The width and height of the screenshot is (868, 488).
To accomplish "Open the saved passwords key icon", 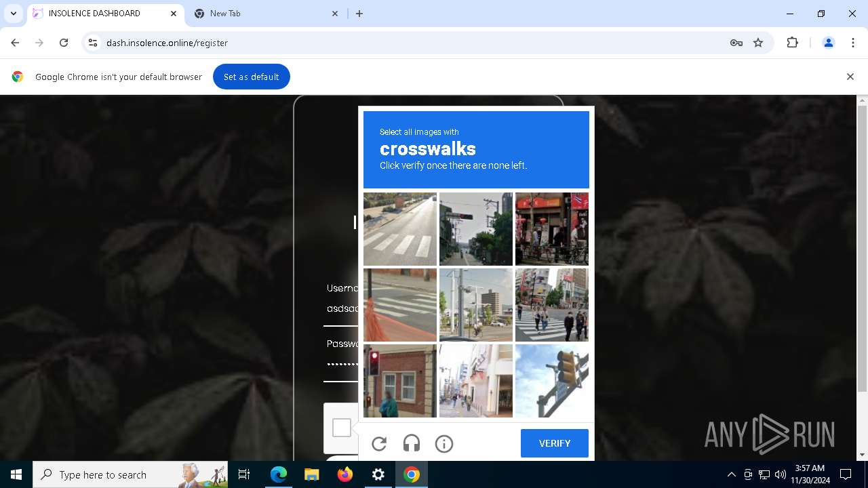I will tap(736, 43).
